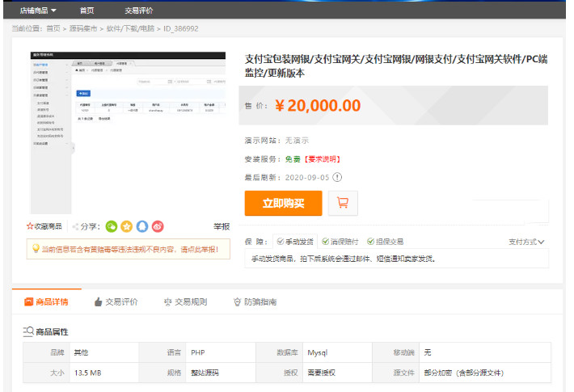Screen dimensions: 574x392
Task: Click the 手动发货 guarantee checkmark
Action: 280,242
